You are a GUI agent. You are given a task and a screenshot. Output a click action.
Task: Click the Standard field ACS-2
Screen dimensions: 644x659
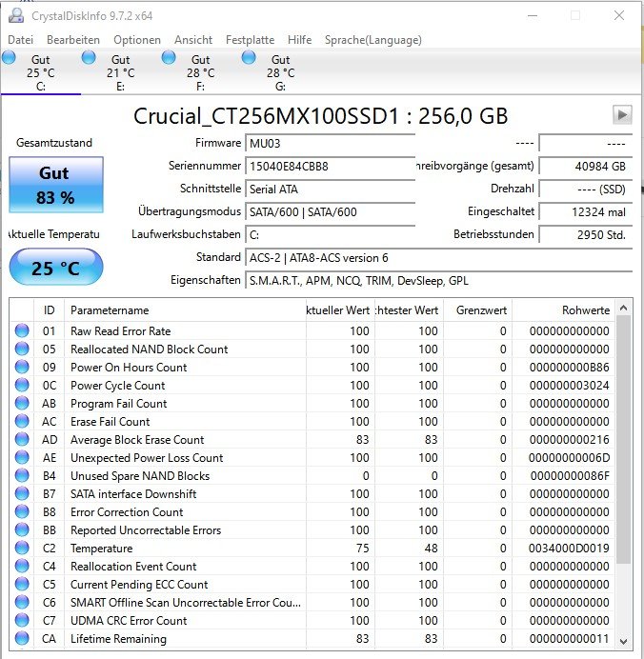438,258
